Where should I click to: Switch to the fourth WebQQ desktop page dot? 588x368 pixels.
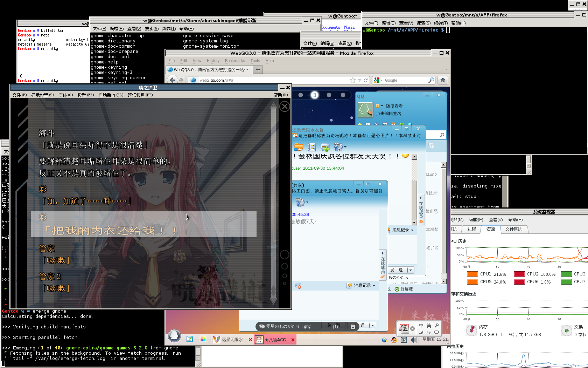[329, 95]
